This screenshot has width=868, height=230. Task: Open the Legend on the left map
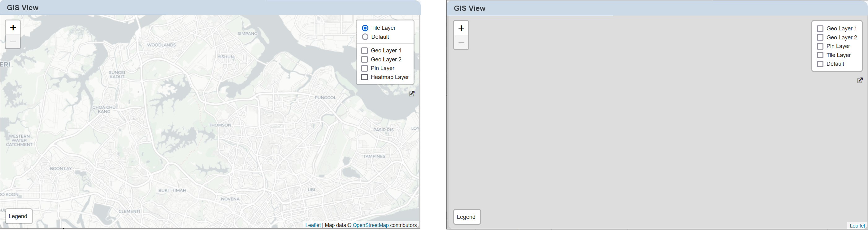(x=18, y=216)
